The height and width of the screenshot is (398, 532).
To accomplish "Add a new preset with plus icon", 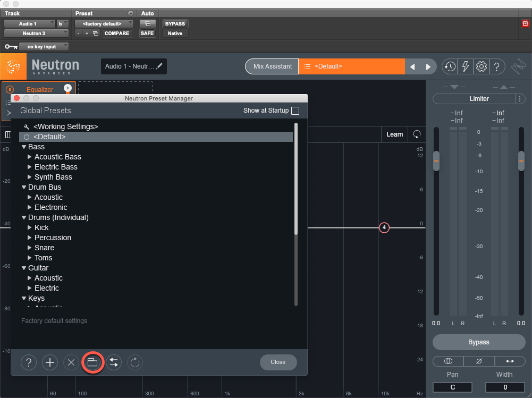I will coord(50,362).
